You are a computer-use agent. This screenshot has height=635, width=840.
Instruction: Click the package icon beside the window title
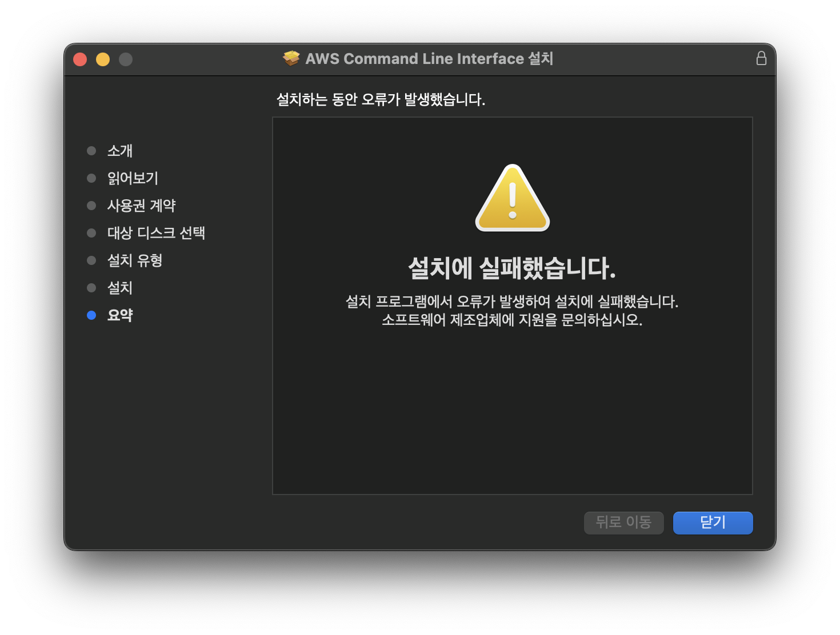pos(291,58)
